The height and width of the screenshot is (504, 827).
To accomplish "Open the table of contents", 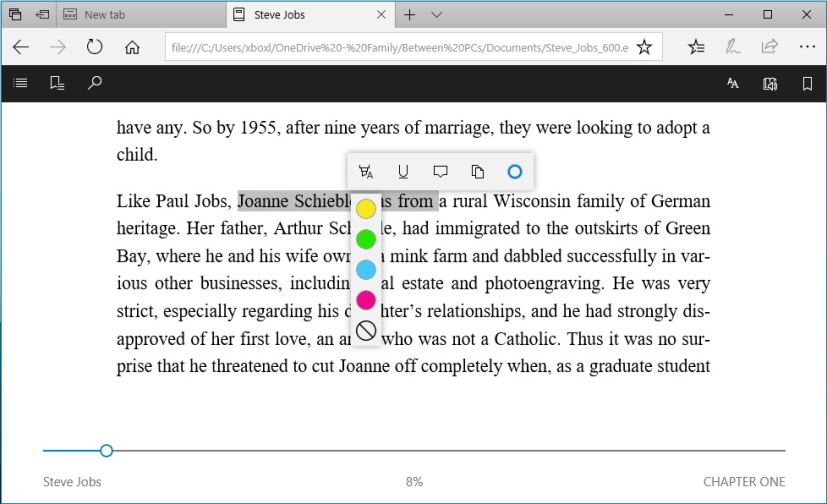I will click(x=21, y=83).
